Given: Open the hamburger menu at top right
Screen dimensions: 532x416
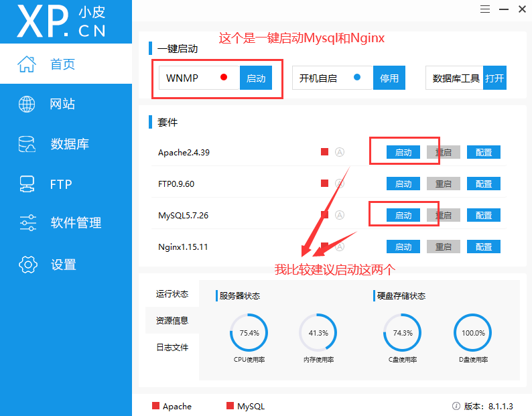Looking at the screenshot, I should tap(486, 9).
